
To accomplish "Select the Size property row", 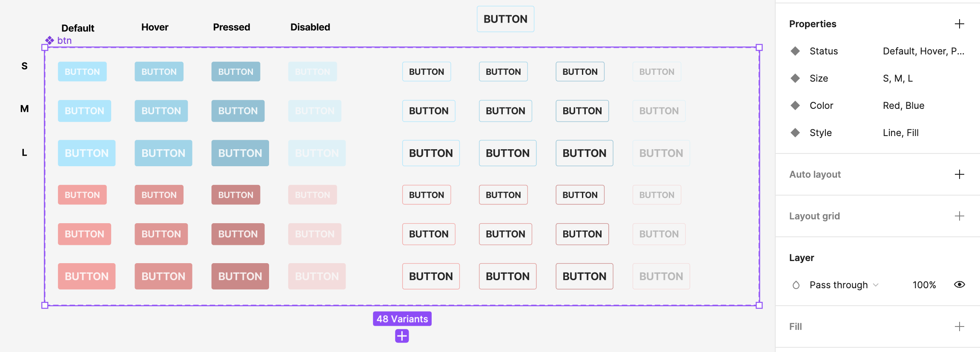I will click(877, 78).
